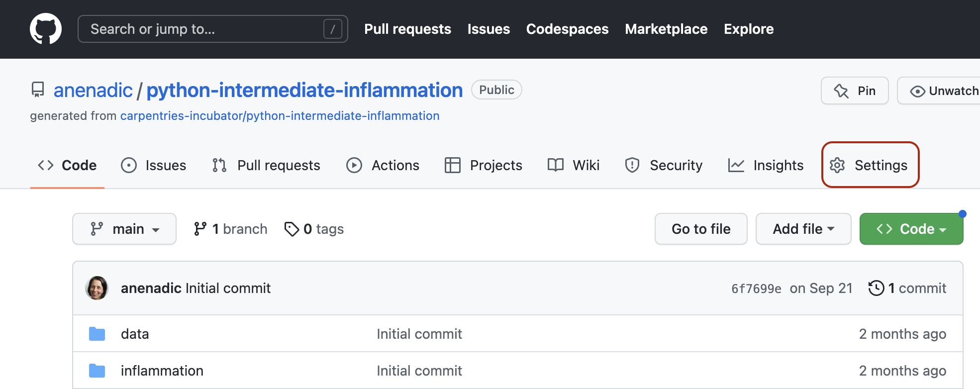
Task: Open Explore in the top navigation
Action: [749, 29]
